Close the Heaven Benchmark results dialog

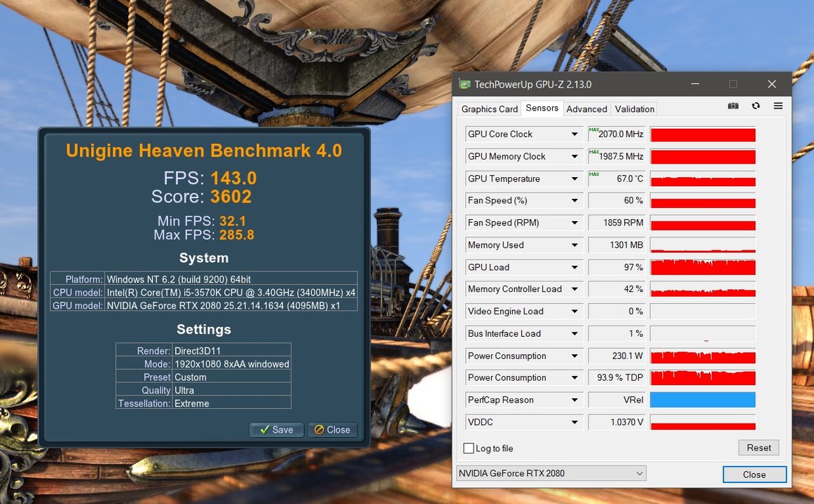point(332,430)
